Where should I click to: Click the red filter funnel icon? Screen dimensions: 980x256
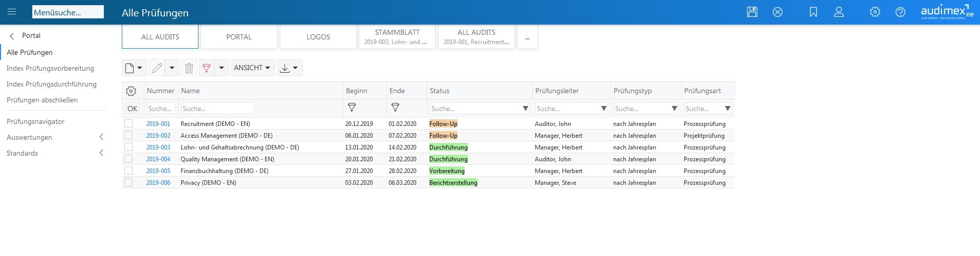[207, 68]
